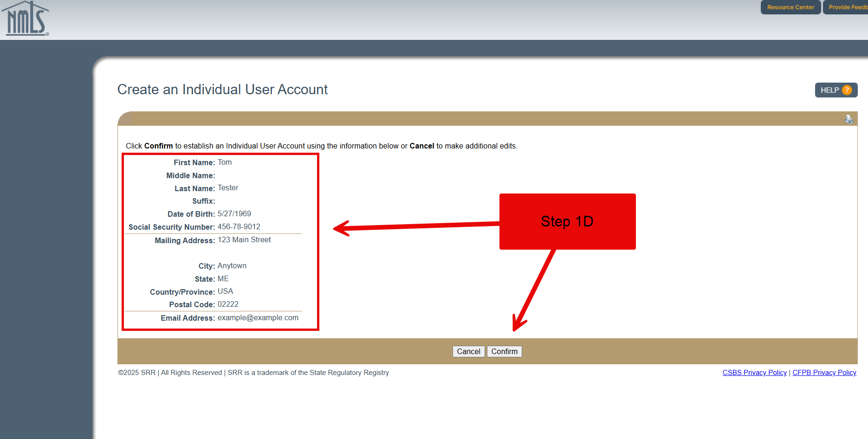Open the Resource Center

point(790,7)
